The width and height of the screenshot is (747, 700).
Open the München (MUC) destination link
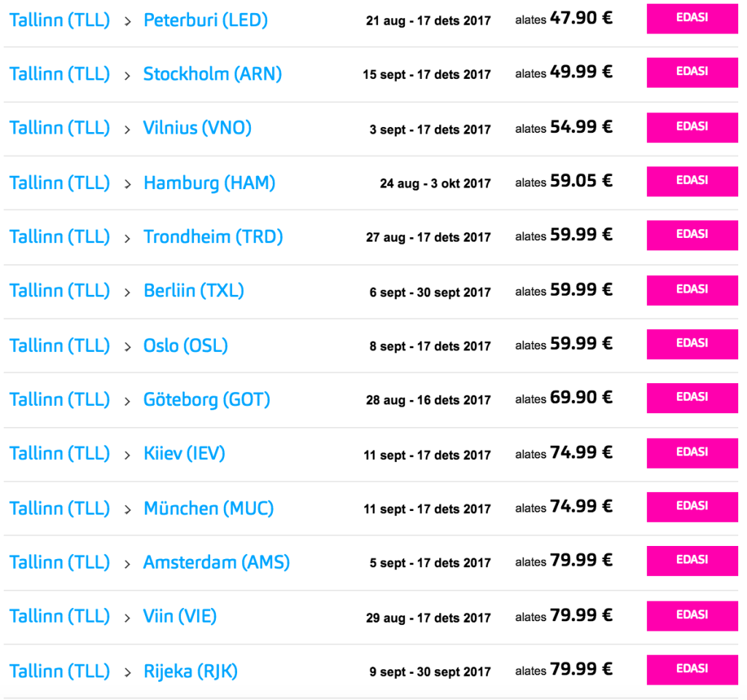209,508
